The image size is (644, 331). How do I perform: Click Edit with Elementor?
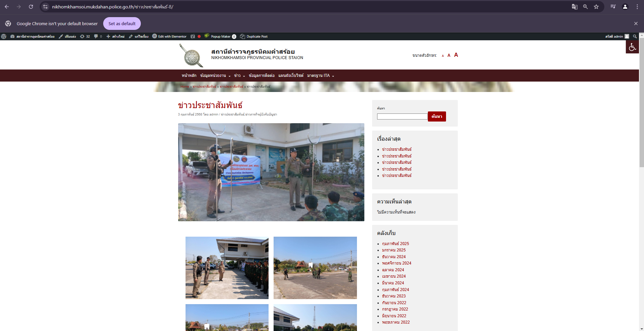point(169,36)
